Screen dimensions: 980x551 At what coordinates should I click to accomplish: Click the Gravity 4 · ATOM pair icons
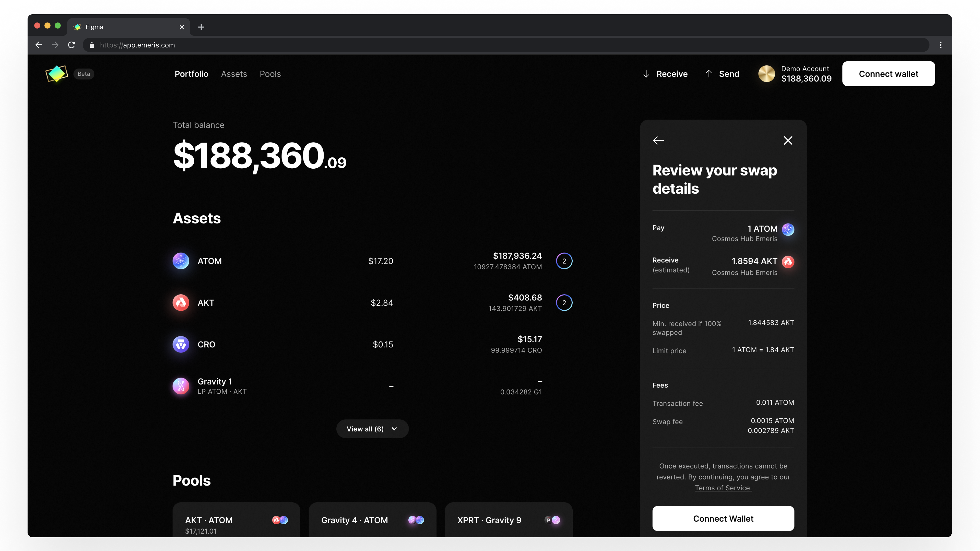tap(416, 520)
